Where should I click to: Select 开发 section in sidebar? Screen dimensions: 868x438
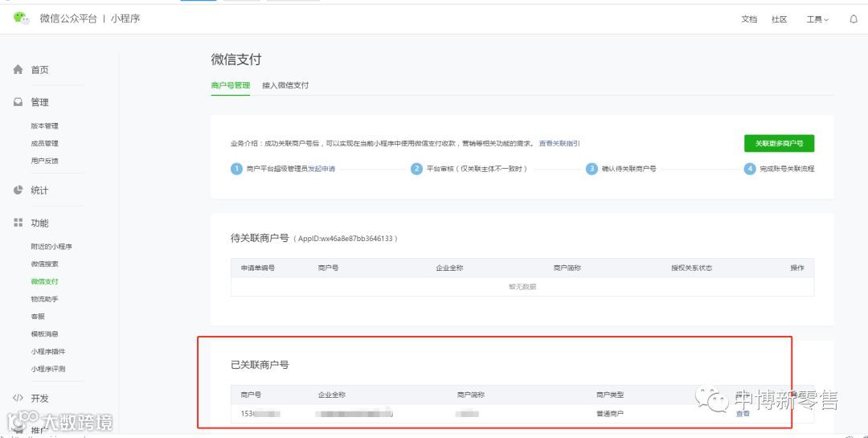click(x=40, y=398)
